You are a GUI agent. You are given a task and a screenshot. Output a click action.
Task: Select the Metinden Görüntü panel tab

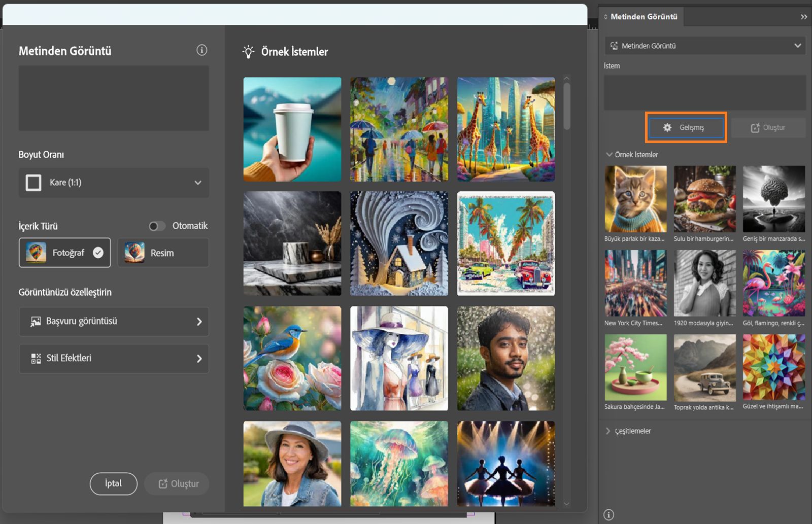click(643, 17)
